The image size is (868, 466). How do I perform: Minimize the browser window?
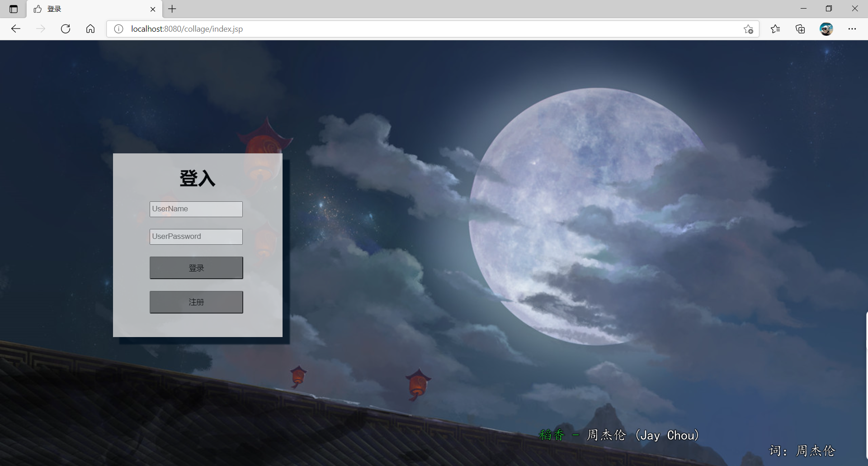click(x=803, y=9)
